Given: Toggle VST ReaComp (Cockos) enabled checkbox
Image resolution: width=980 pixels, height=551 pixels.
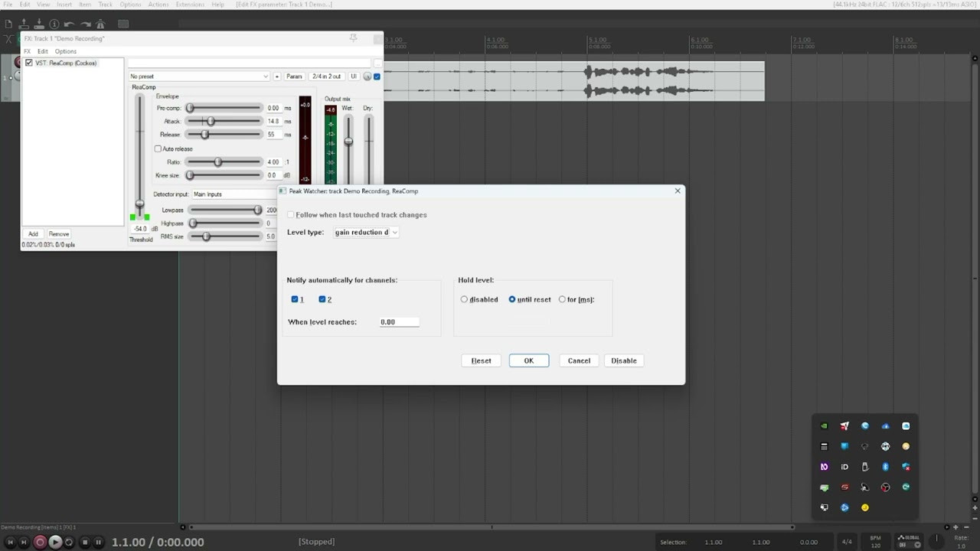Looking at the screenshot, I should click(29, 63).
